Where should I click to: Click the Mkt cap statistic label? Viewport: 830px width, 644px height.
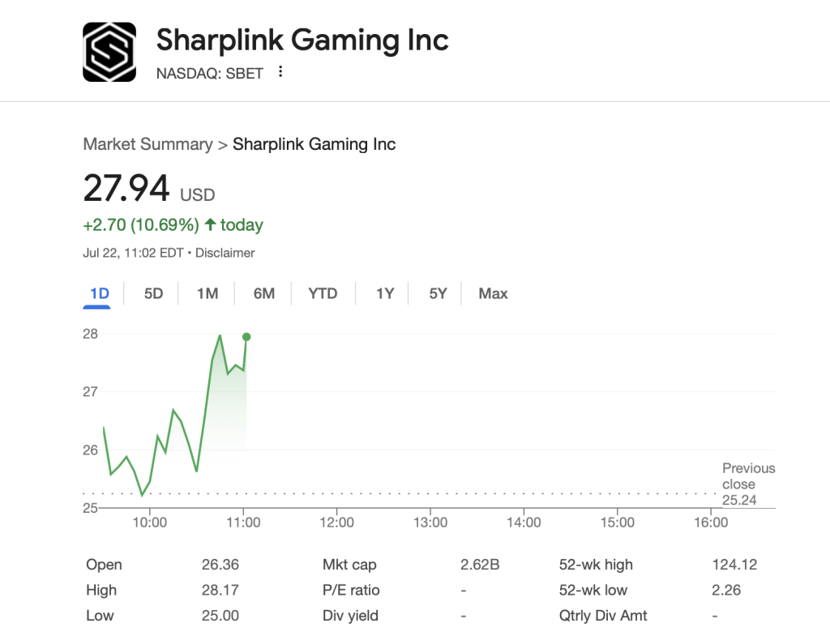pyautogui.click(x=349, y=565)
